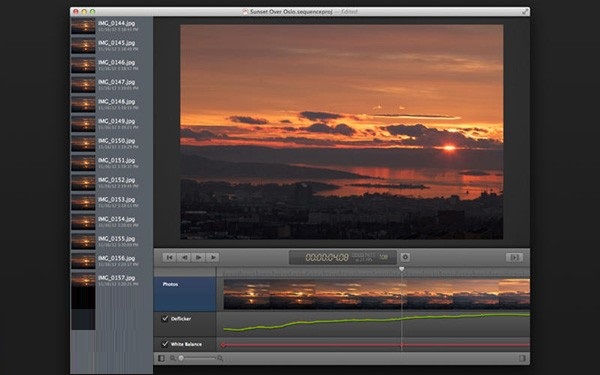Click the timeline playhead marker
600x375 pixels.
[x=401, y=269]
